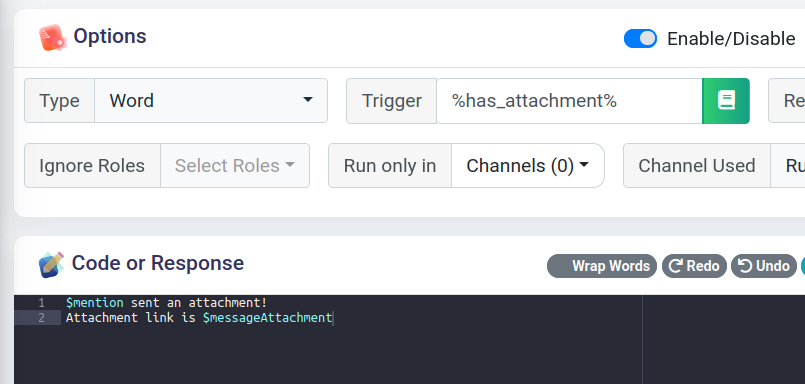Expand the Select Roles dropdown
Screen dimensions: 805x384
pyautogui.click(x=235, y=165)
